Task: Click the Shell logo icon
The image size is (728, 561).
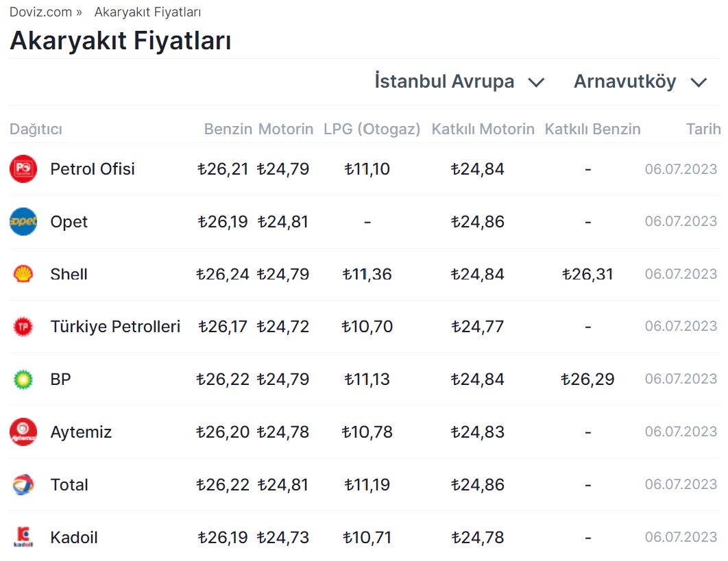Action: coord(23,274)
